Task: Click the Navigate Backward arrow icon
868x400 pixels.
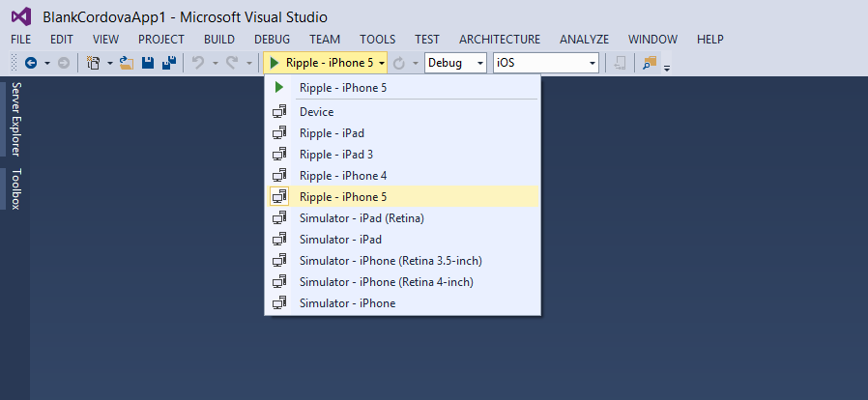Action: [30, 63]
